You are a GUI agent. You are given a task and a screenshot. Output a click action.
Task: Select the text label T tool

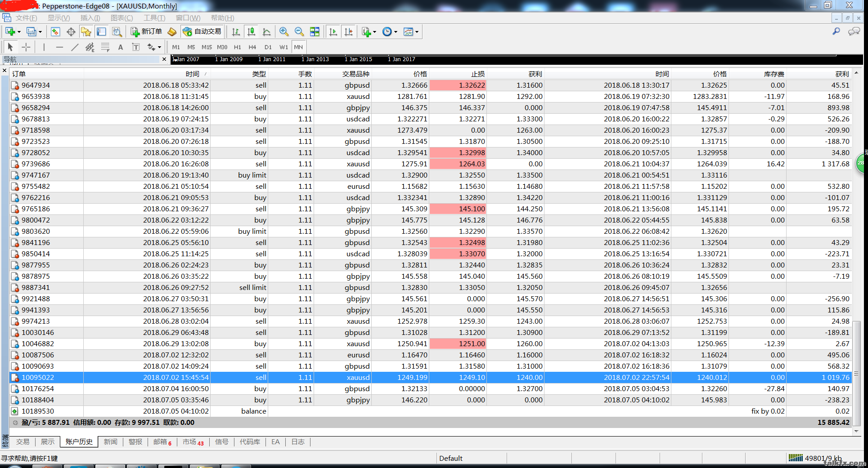tap(136, 47)
